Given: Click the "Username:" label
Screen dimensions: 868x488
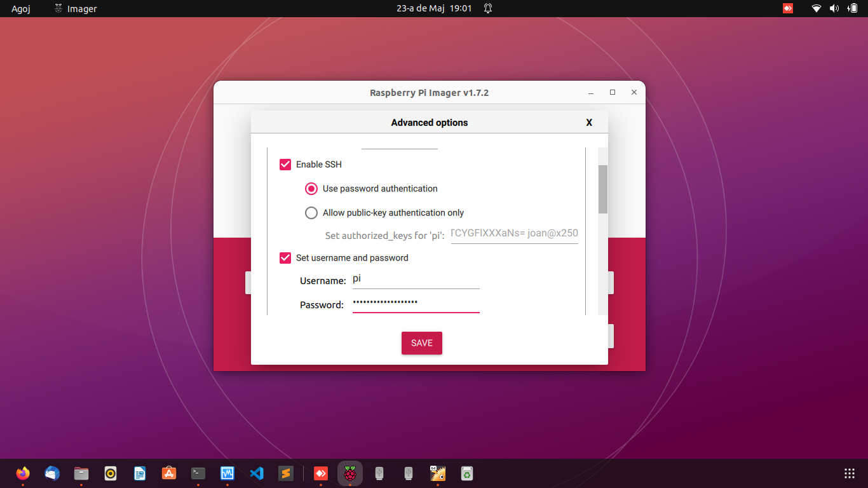Looking at the screenshot, I should 323,281.
